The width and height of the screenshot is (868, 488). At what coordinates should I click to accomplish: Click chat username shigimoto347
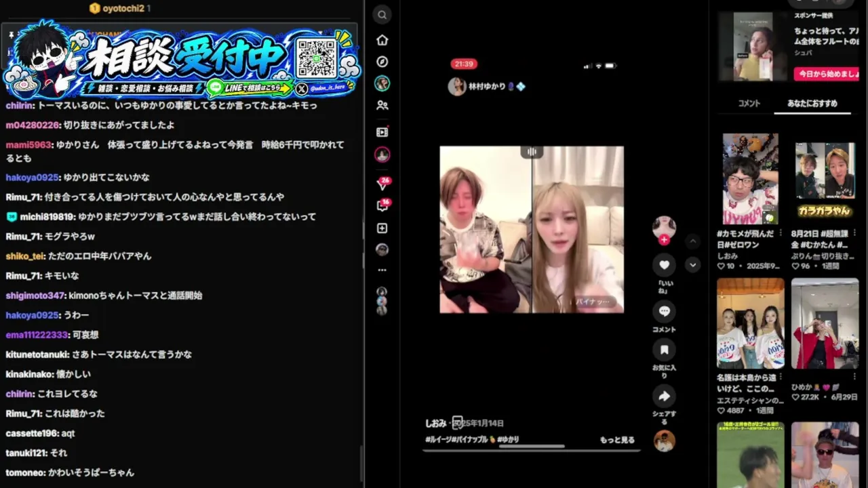click(36, 296)
